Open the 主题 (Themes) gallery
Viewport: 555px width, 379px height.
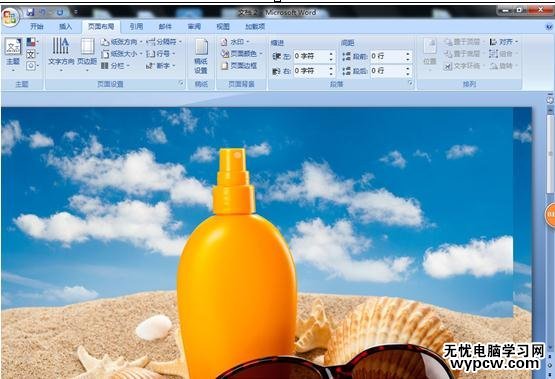[13, 55]
